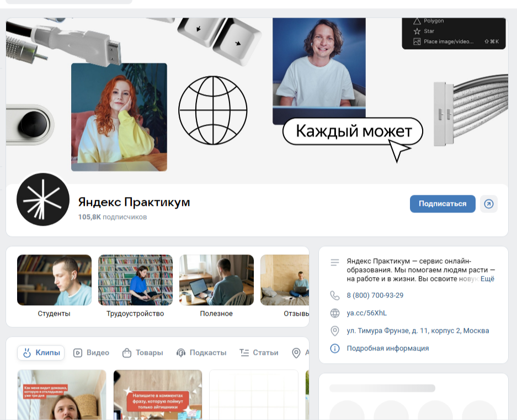The image size is (517, 420).
Task: Open address ул. Тимура Фрунзе, д. 11
Action: (418, 331)
